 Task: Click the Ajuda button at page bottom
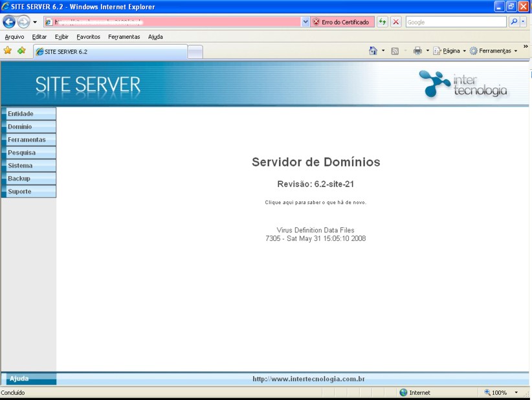tap(29, 379)
